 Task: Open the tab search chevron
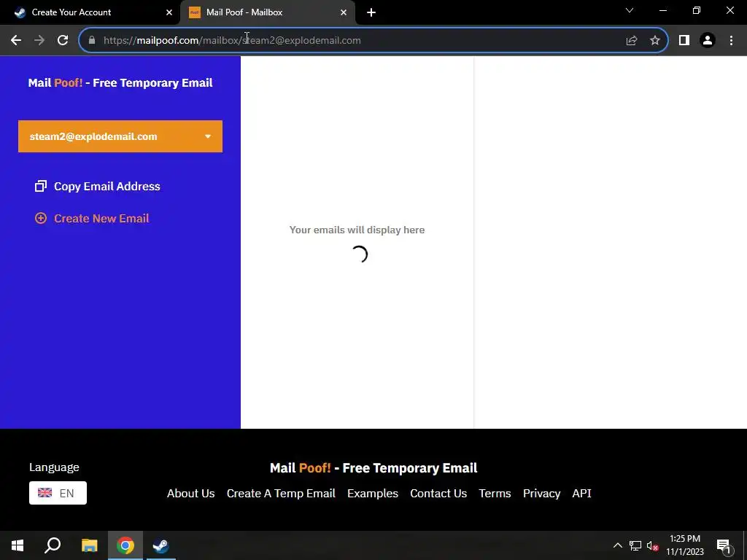coord(630,10)
